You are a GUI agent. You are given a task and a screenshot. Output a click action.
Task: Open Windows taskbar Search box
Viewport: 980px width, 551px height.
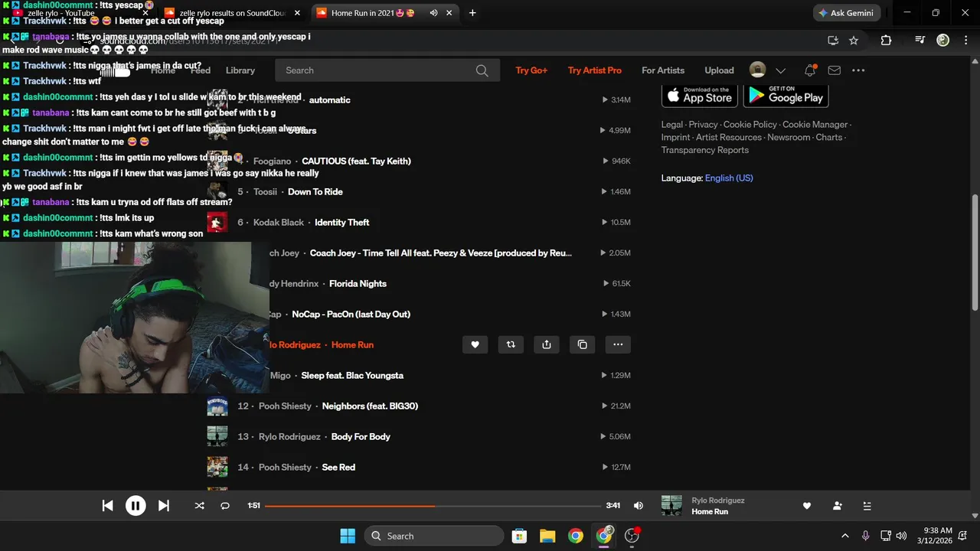coord(434,536)
